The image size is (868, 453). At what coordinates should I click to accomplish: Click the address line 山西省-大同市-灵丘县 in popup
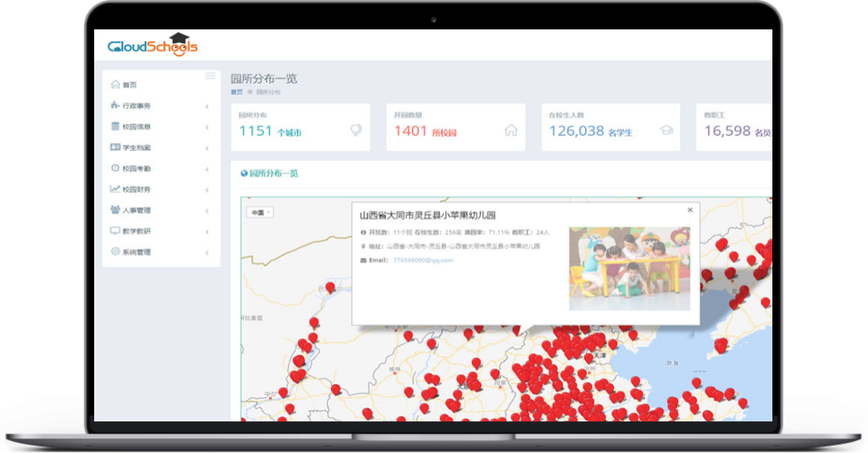[463, 246]
